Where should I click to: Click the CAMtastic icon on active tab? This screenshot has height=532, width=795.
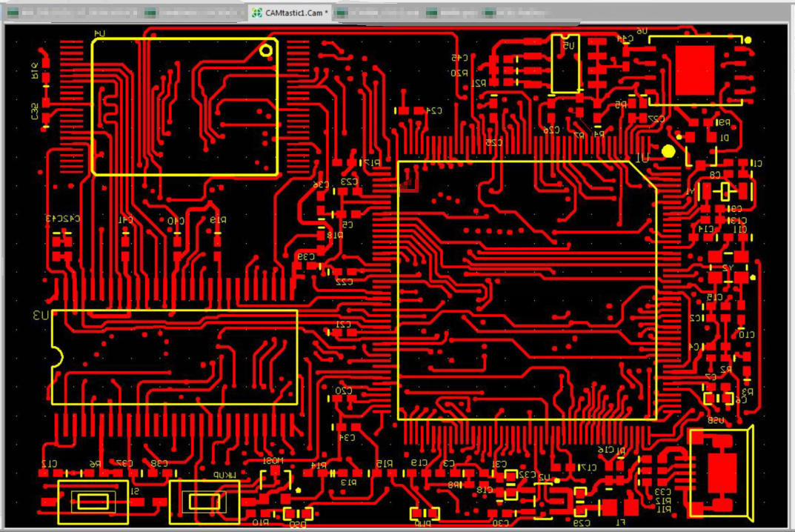(257, 13)
